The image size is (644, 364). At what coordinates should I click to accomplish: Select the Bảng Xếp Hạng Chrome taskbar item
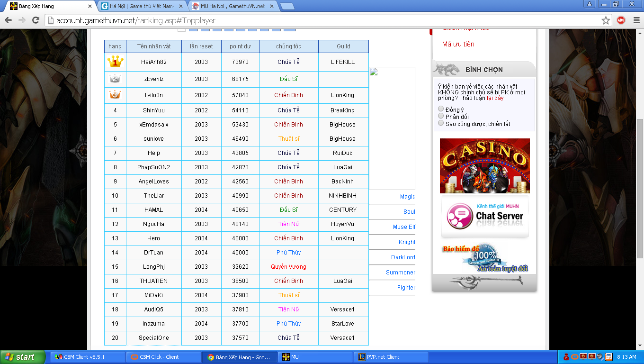[x=239, y=357]
